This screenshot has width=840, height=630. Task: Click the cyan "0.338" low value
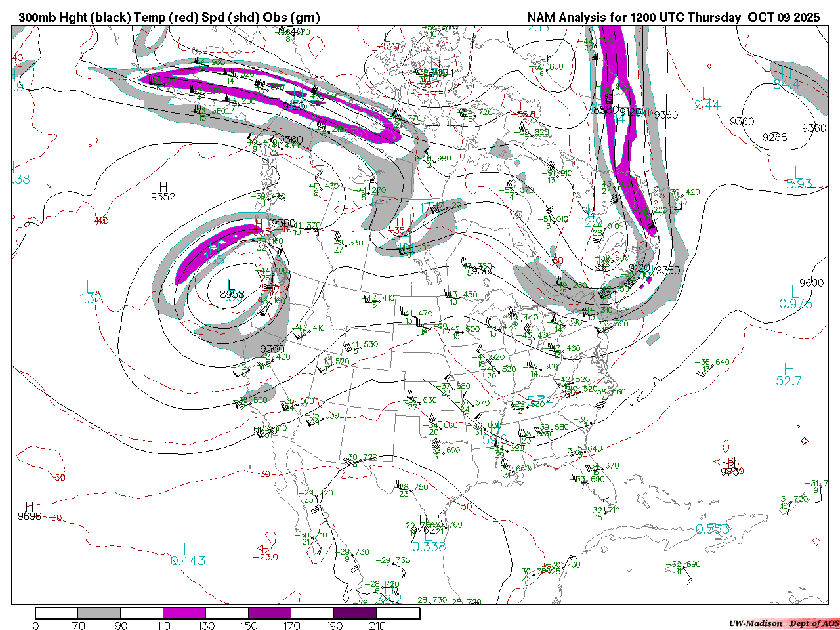tap(429, 547)
